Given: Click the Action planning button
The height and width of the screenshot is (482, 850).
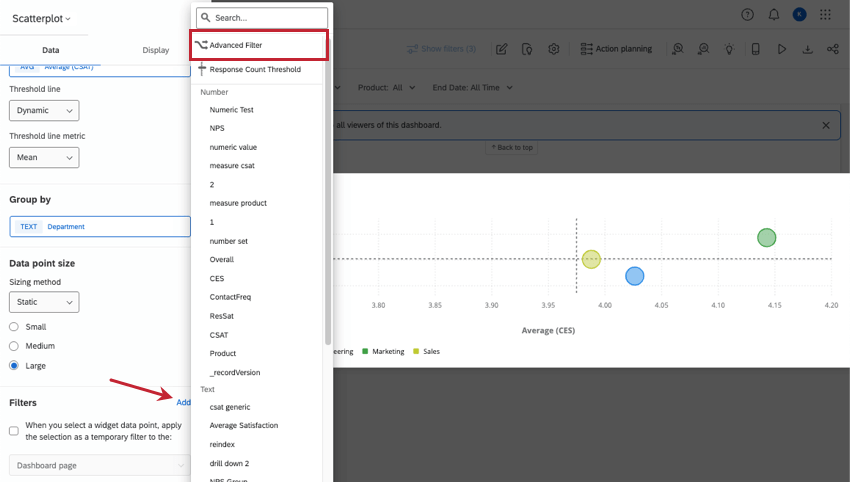Looking at the screenshot, I should [615, 49].
